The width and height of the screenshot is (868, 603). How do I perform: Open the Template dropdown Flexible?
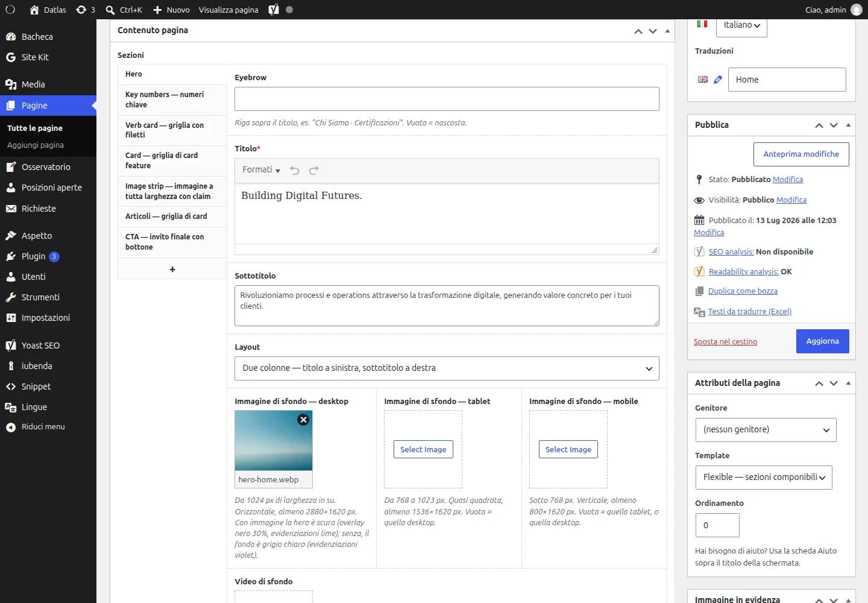(764, 478)
